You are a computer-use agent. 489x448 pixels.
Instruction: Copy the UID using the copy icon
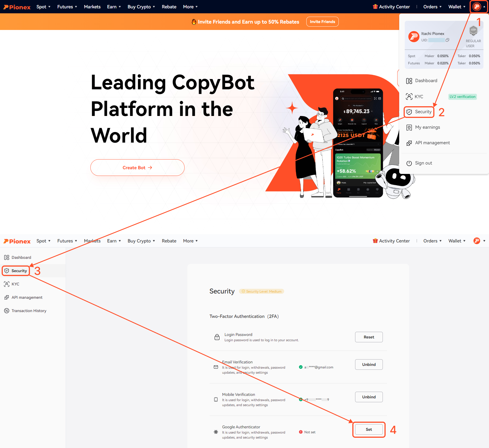(x=447, y=40)
